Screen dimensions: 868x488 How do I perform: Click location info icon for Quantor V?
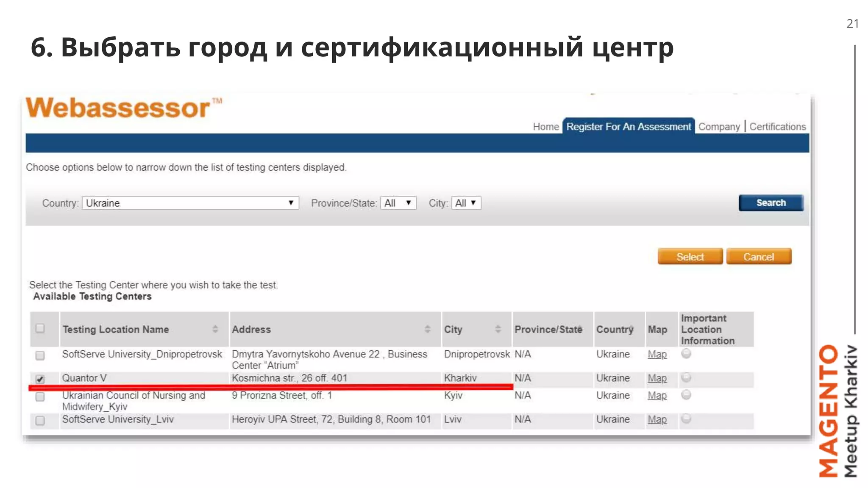click(686, 377)
